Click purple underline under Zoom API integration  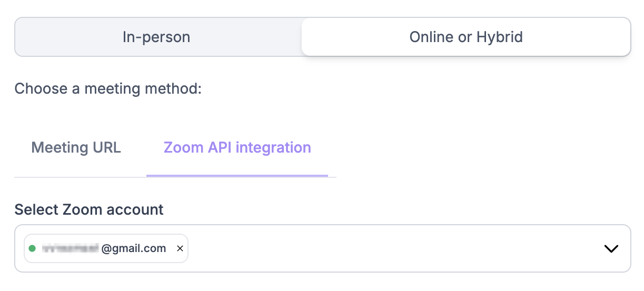(x=237, y=176)
